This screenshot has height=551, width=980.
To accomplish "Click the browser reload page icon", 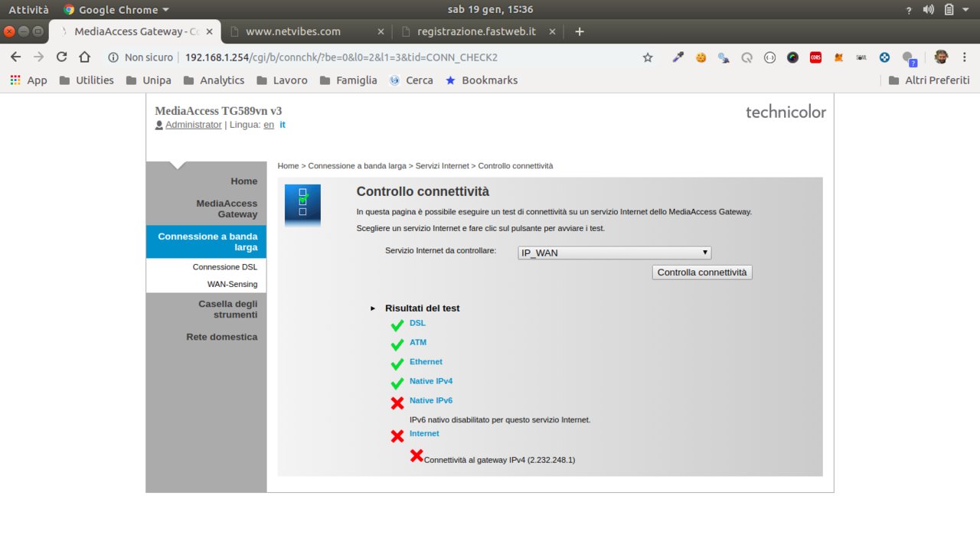I will (x=61, y=57).
